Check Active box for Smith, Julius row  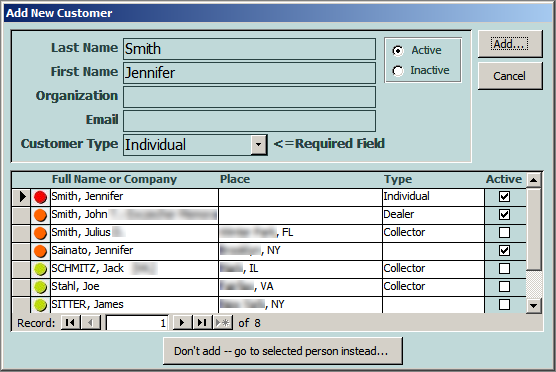click(x=504, y=233)
